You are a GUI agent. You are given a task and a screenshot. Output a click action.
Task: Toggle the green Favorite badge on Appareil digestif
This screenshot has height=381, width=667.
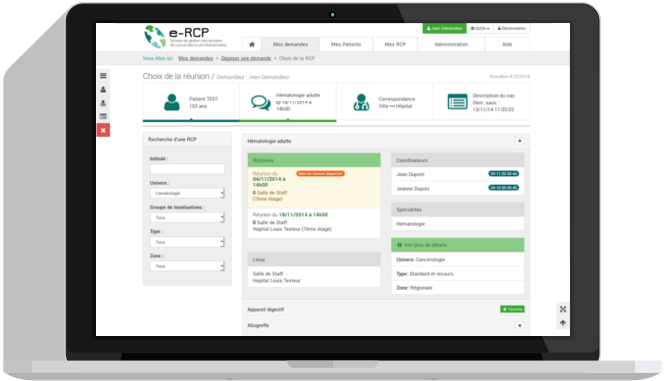tap(512, 309)
